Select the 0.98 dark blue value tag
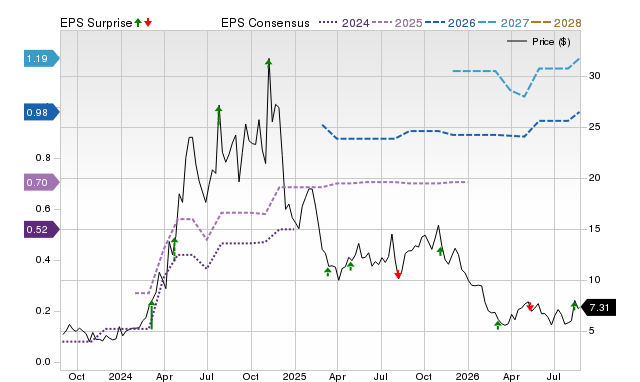Screen dimensions: 640x382 [x=42, y=112]
